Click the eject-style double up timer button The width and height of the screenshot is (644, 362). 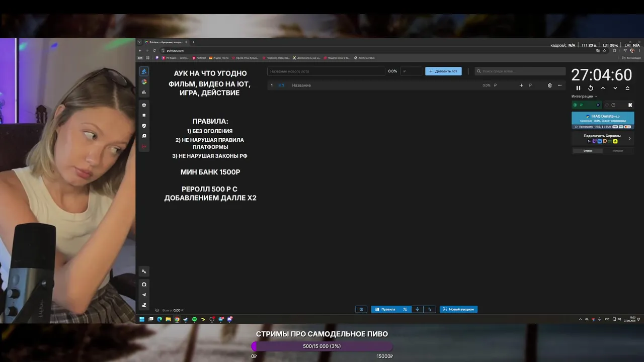point(627,88)
